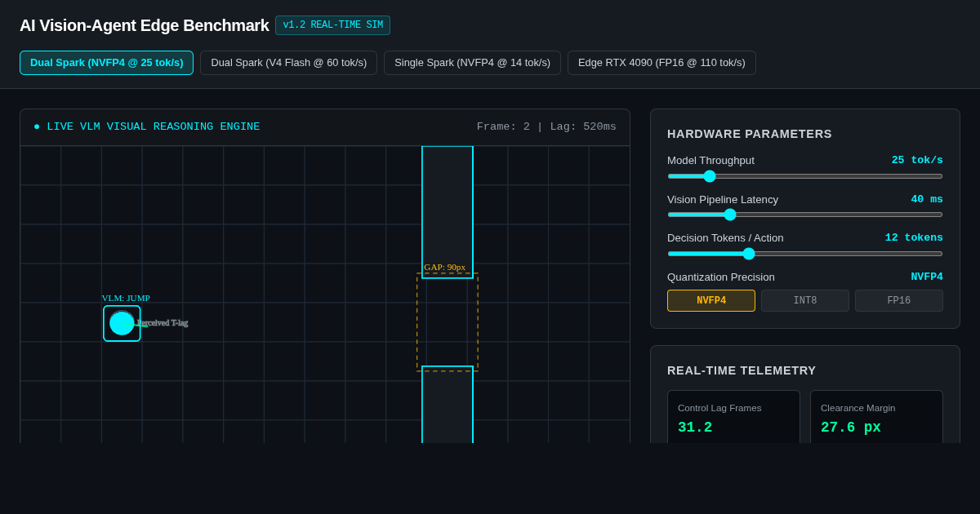Click the upper pipe obstacle in canvas
Viewport: 980px width, 514px height.
pos(448,212)
